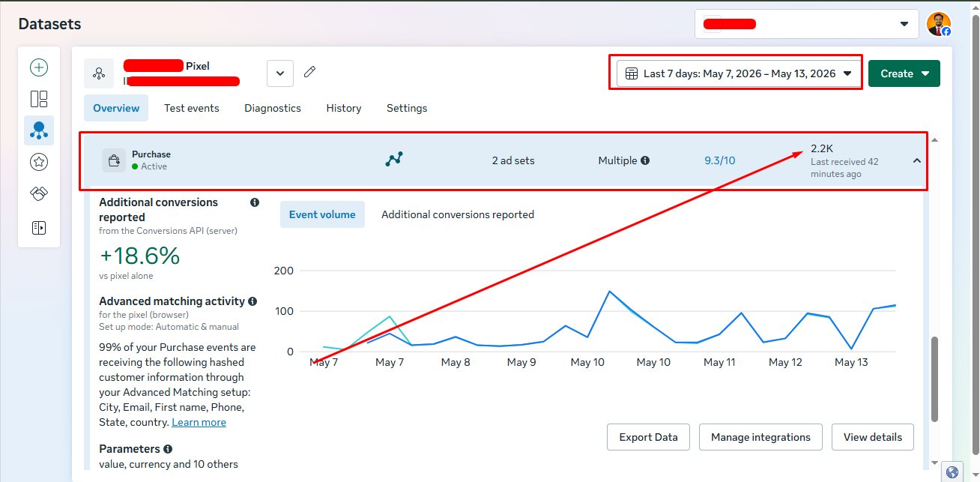980x482 pixels.
Task: Click the vertical scrollbar thumb
Action: [934, 379]
